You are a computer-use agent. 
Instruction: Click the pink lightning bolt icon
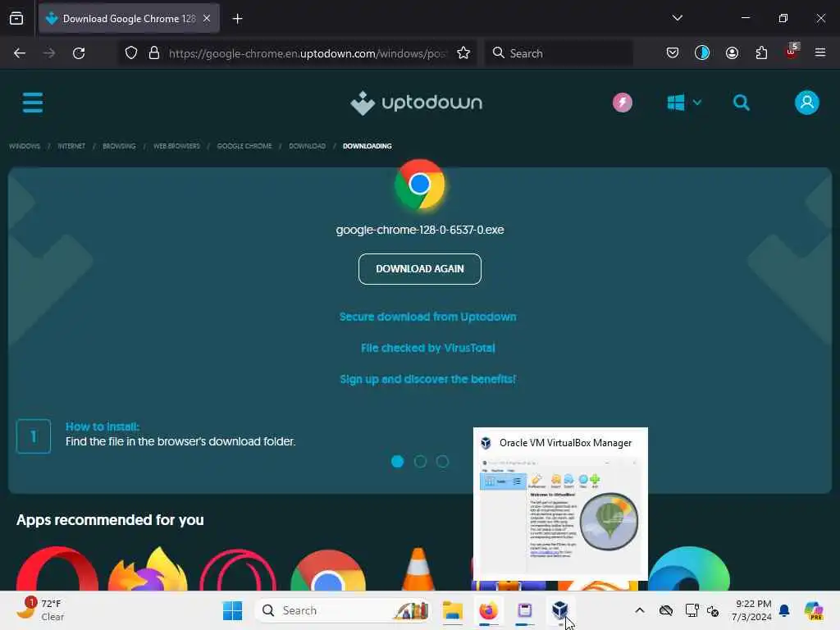[622, 103]
